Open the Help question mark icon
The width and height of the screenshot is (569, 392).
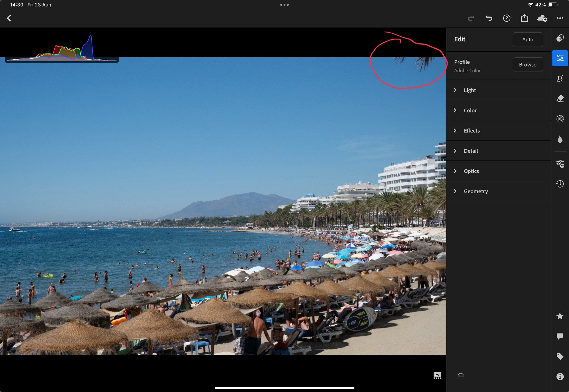(x=506, y=18)
